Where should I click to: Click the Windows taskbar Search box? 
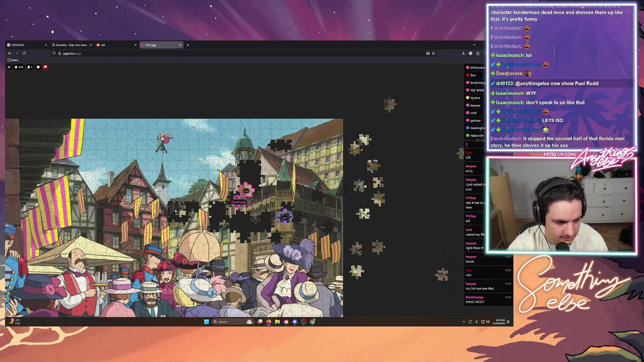[x=233, y=322]
